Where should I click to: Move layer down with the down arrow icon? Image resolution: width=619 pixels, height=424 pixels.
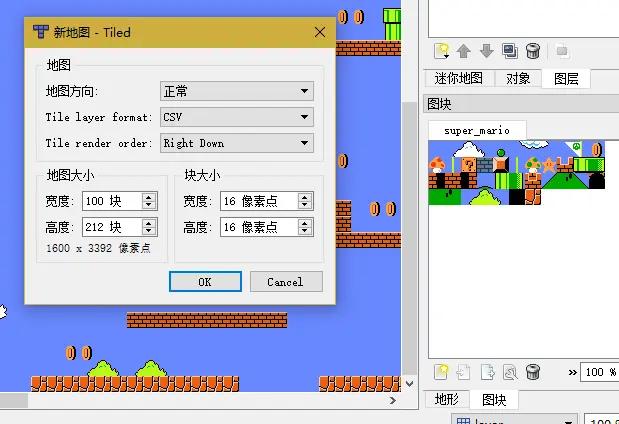point(486,51)
